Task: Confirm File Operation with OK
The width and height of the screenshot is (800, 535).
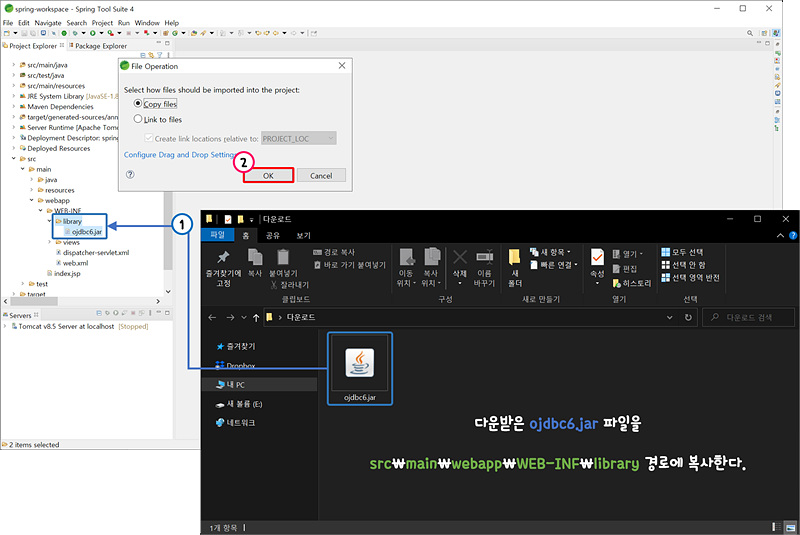Action: 268,175
